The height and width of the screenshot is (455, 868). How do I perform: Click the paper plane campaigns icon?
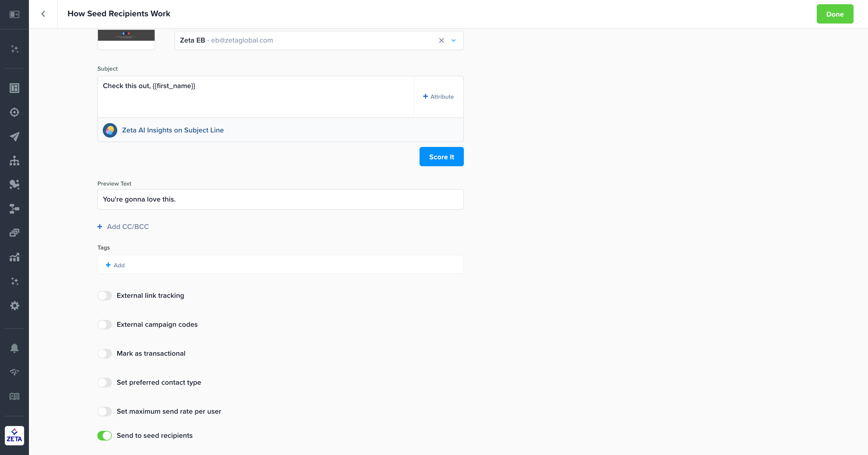(14, 136)
